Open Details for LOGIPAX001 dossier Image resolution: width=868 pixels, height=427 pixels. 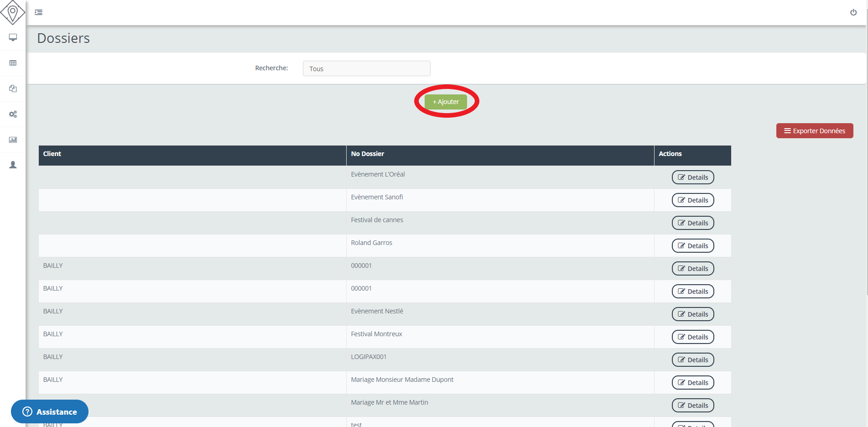click(x=692, y=360)
